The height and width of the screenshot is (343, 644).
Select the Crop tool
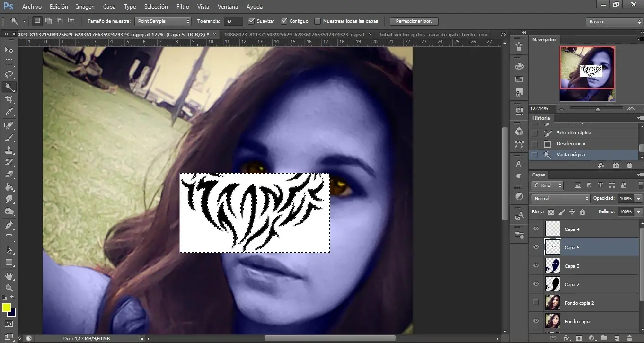click(9, 99)
